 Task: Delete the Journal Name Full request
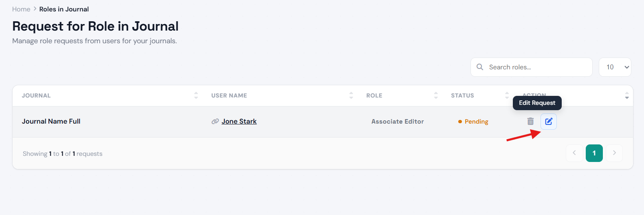530,121
